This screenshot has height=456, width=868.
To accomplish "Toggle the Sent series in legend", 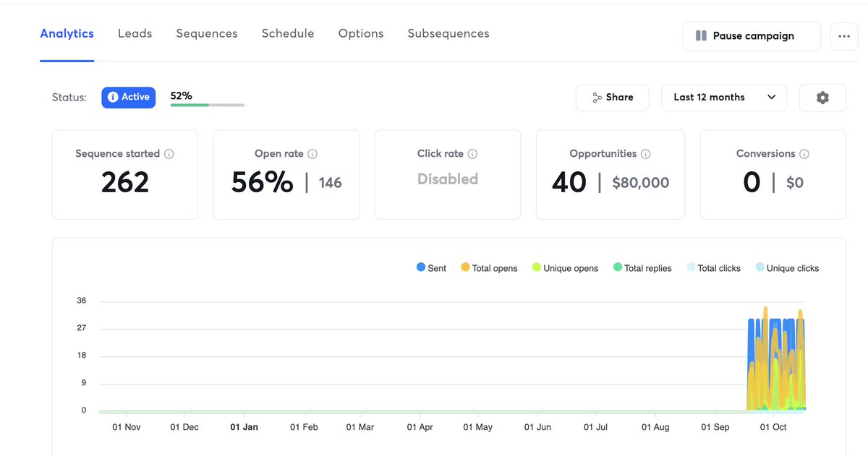I will pyautogui.click(x=432, y=268).
